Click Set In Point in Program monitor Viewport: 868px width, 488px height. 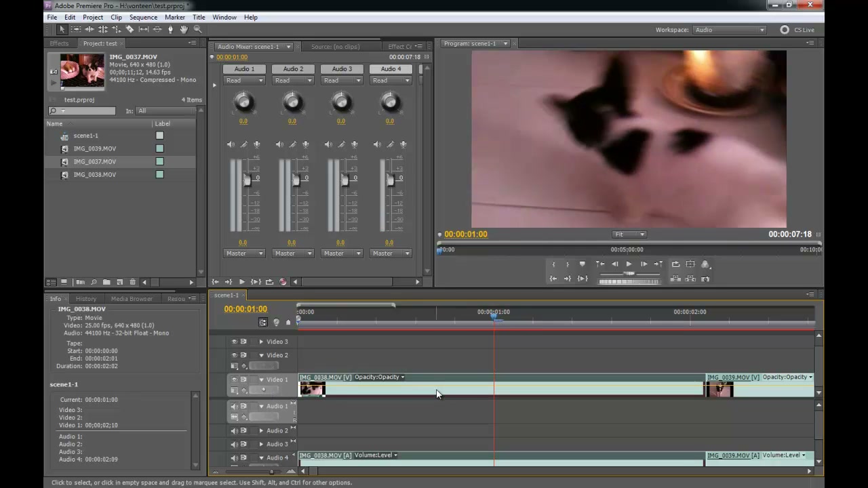(x=553, y=264)
